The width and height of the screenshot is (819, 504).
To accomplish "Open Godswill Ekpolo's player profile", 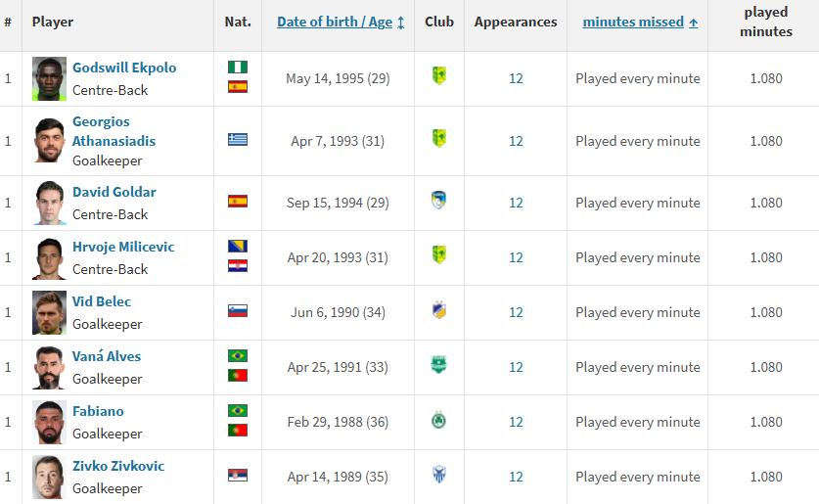I will point(124,68).
